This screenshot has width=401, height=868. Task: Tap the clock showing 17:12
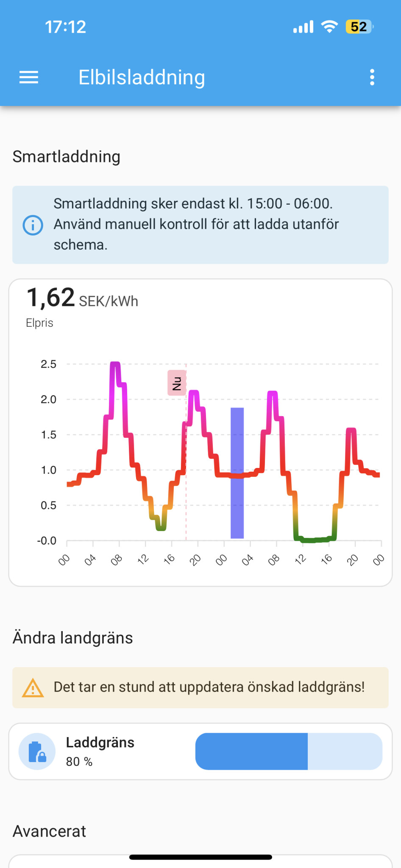click(66, 27)
